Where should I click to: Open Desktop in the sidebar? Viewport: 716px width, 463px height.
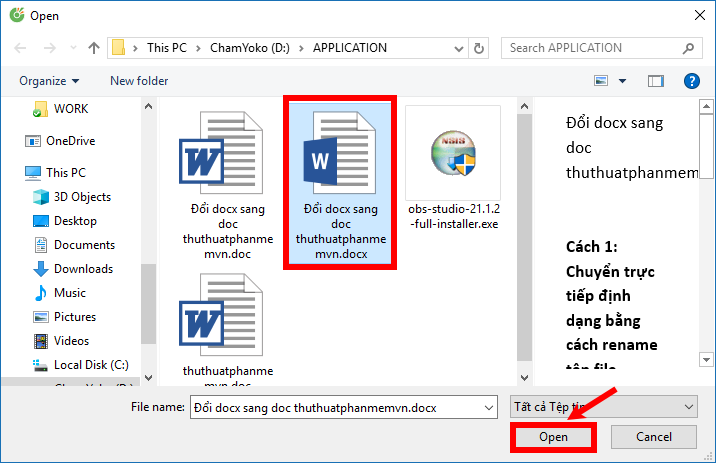tap(75, 221)
